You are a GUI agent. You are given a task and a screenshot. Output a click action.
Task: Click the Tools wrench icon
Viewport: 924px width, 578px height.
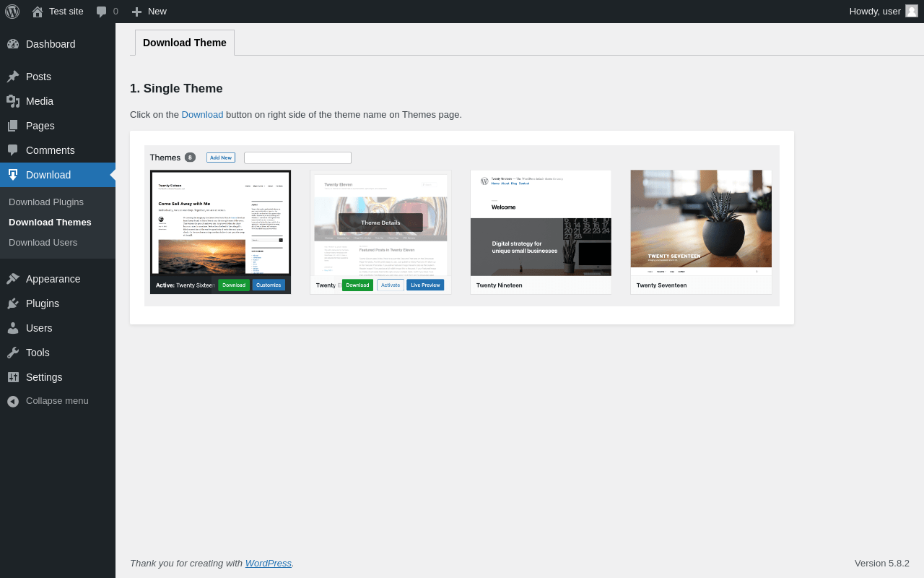point(13,353)
